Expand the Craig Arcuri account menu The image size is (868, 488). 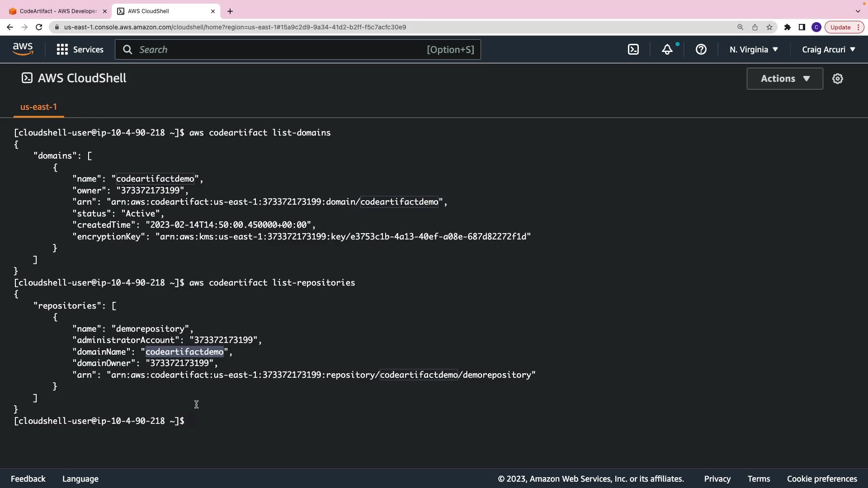pos(829,50)
